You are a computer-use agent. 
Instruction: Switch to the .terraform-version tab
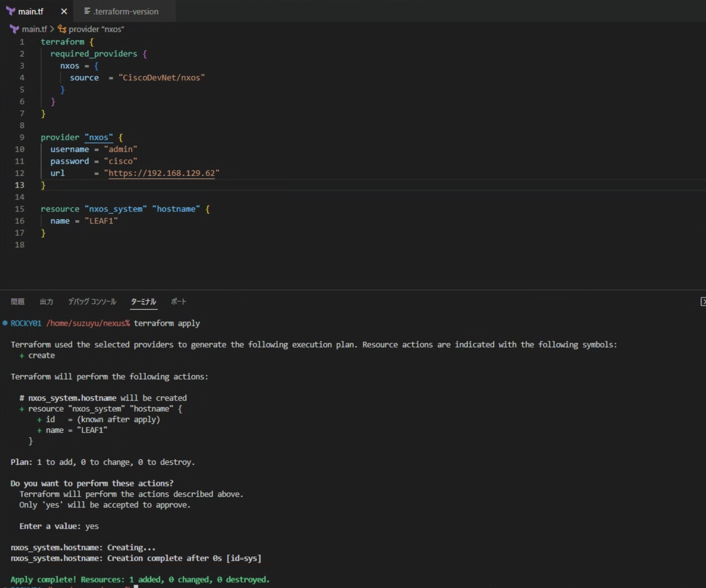(x=126, y=11)
